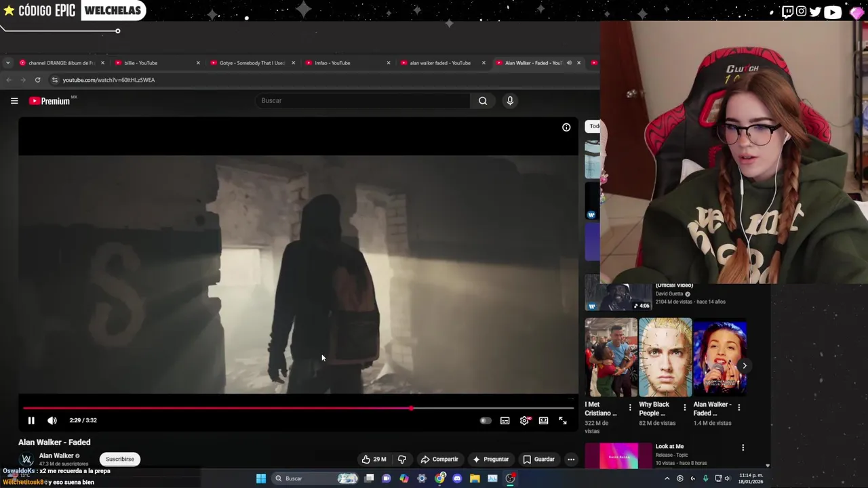Image resolution: width=868 pixels, height=488 pixels.
Task: Open options menu for I Met Cristiano short
Action: click(x=630, y=407)
